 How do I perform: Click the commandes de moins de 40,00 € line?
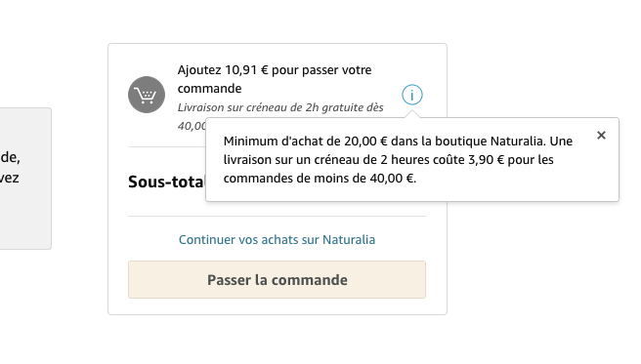tap(320, 179)
